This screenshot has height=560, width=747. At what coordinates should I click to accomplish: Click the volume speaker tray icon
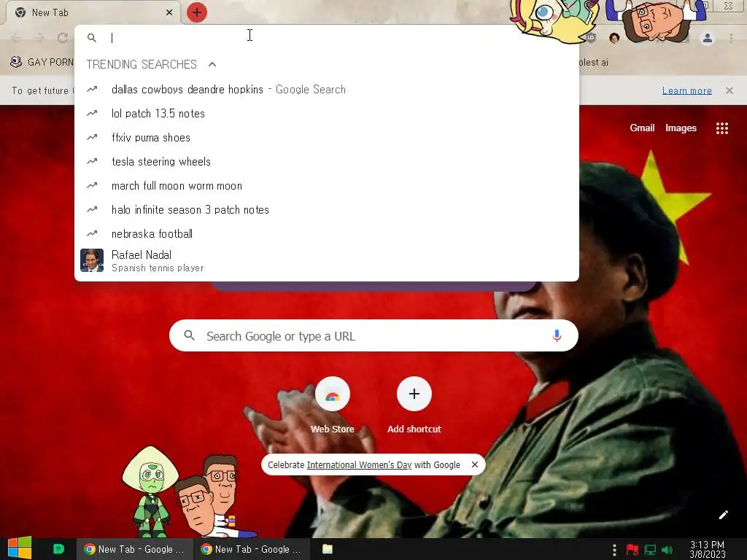tap(667, 550)
